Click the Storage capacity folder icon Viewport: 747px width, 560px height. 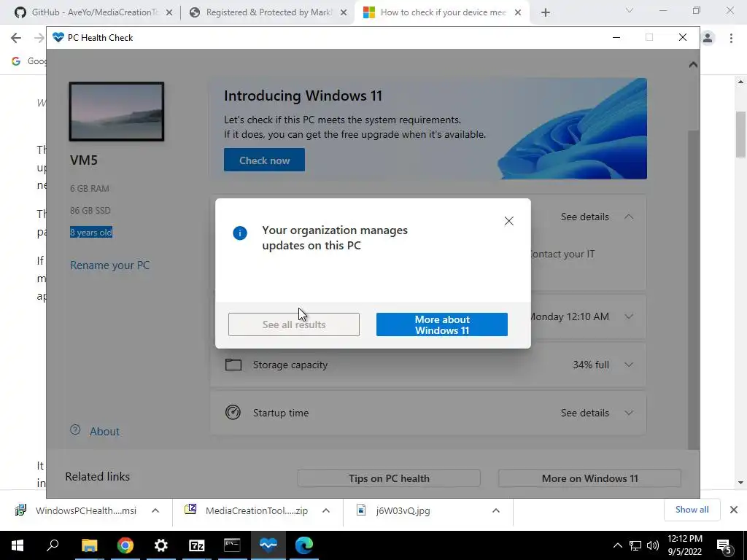tap(233, 365)
